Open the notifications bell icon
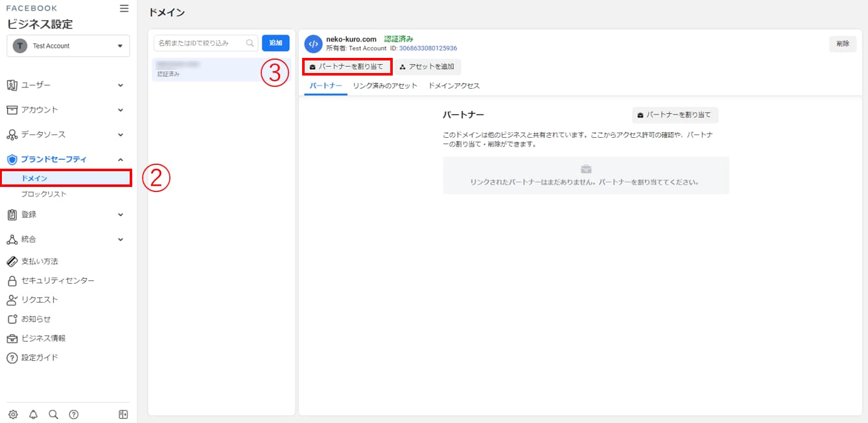 coord(33,414)
